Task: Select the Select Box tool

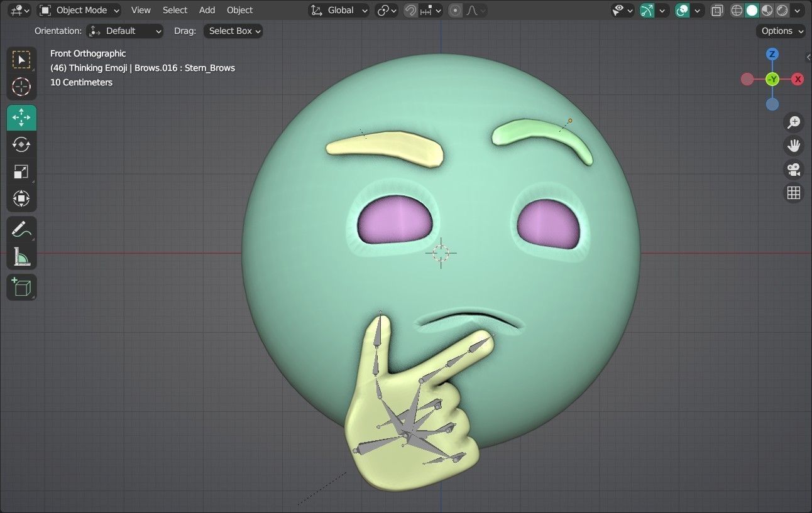Action: 21,60
